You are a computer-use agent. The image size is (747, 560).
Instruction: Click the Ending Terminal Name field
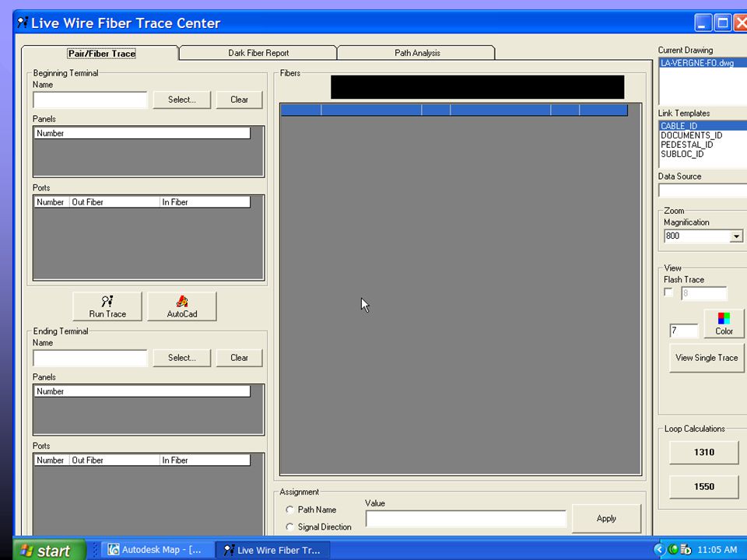(x=90, y=358)
